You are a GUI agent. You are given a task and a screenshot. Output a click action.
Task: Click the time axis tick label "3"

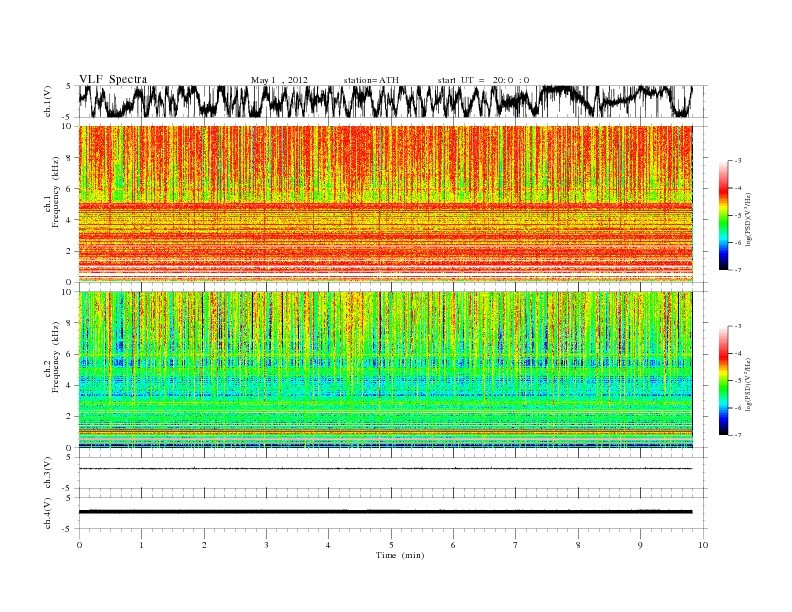266,545
